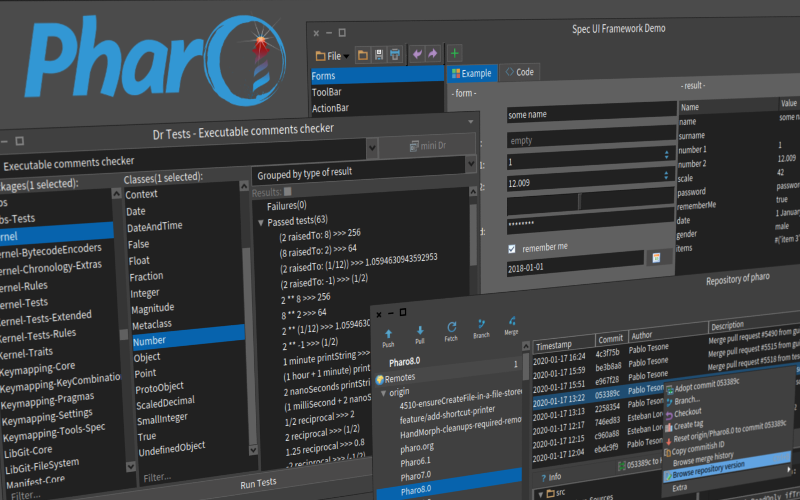The width and height of the screenshot is (800, 500).
Task: Click the green plus icon in Spec demo toolbar
Action: click(455, 53)
